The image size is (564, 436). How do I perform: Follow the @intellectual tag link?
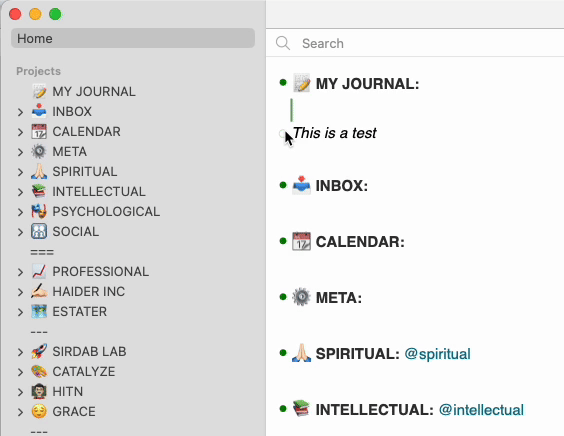click(x=481, y=410)
